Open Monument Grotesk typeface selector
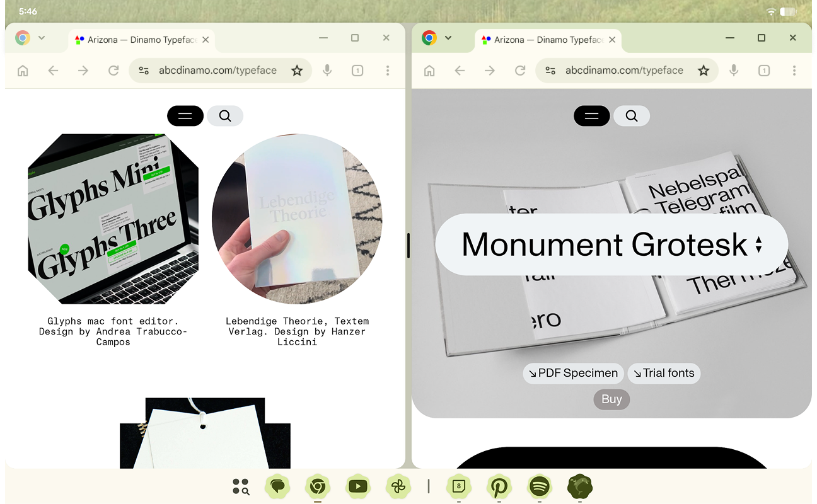Image resolution: width=817 pixels, height=504 pixels. pos(611,244)
